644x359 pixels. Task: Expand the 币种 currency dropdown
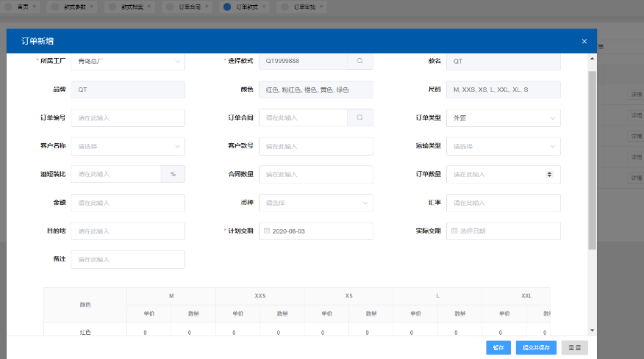[x=365, y=203]
